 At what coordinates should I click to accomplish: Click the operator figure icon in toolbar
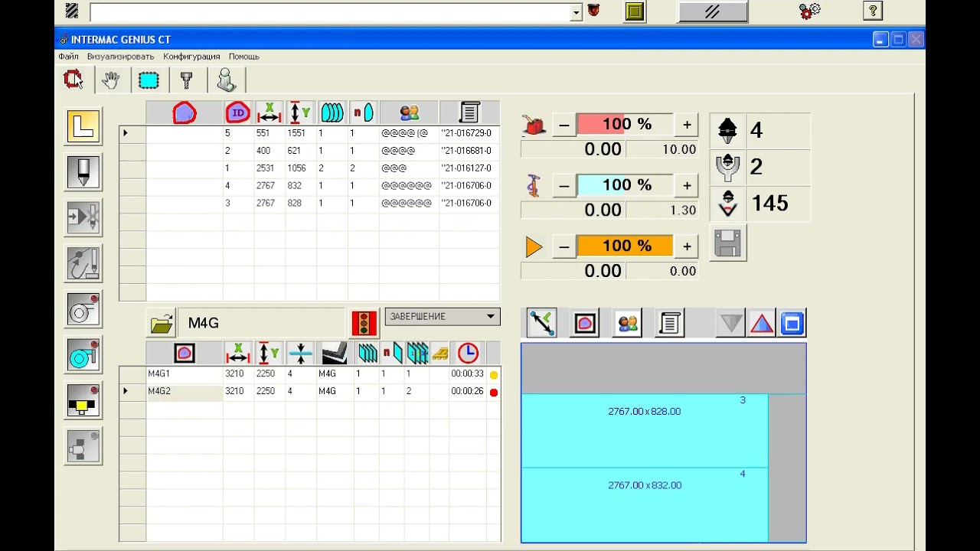(226, 80)
